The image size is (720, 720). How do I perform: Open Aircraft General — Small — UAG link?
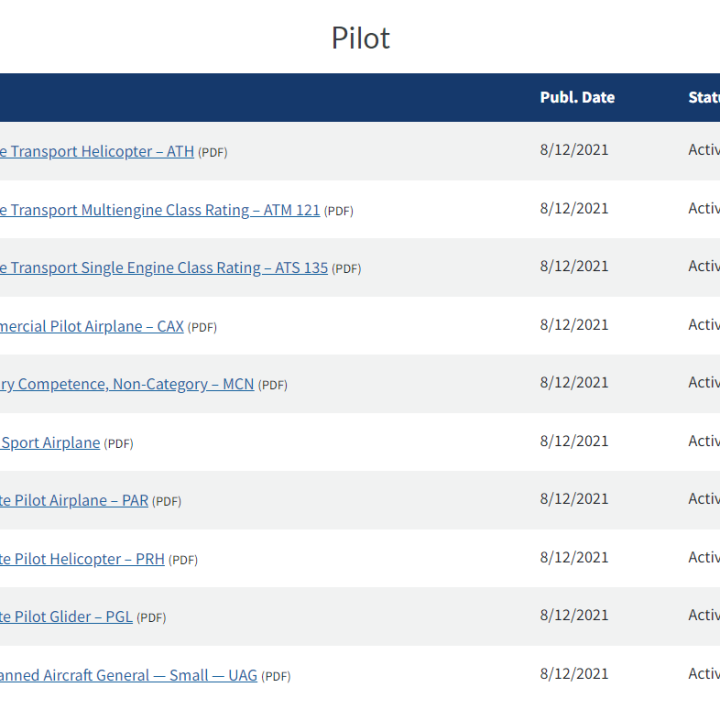tap(129, 675)
